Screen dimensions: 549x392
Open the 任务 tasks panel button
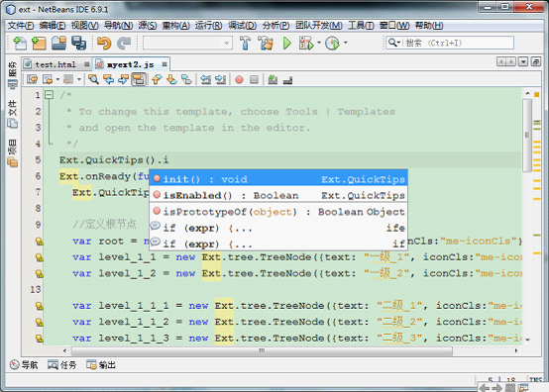click(x=61, y=365)
